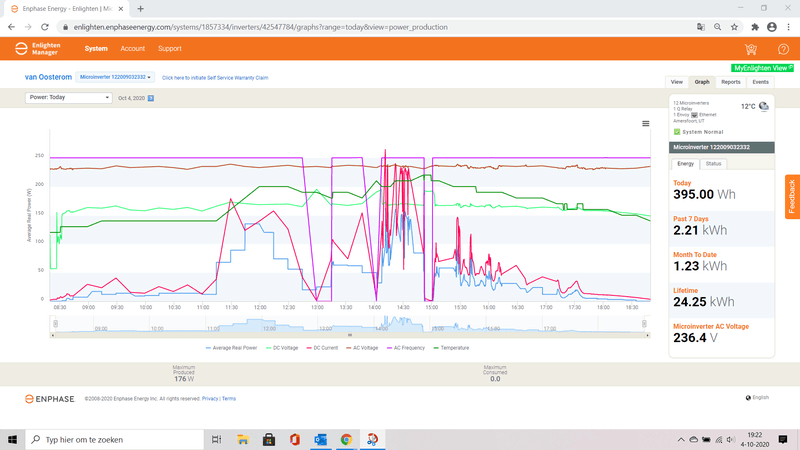
Task: Click Self Service Warranty Claim link
Action: point(215,78)
